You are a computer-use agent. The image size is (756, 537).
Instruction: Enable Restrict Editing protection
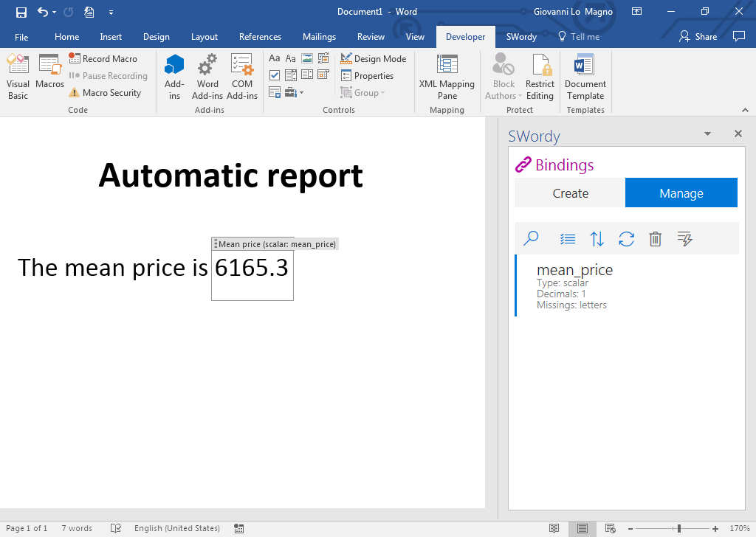[540, 76]
